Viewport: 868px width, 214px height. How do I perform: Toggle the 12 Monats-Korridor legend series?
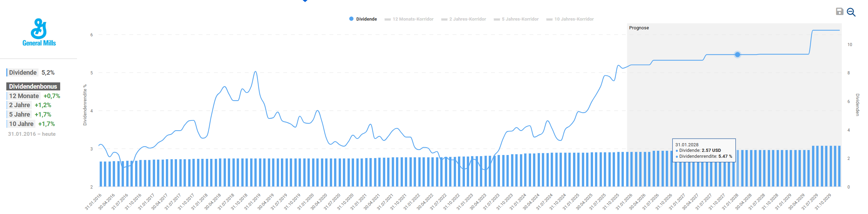tap(409, 19)
